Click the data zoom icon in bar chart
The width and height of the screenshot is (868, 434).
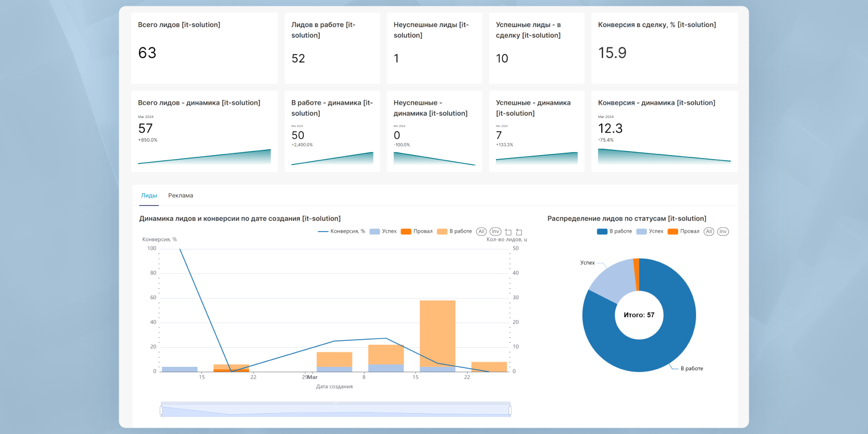[x=508, y=232]
